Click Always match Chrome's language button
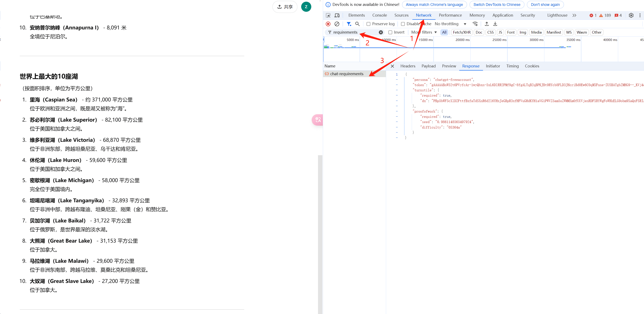 (x=434, y=5)
